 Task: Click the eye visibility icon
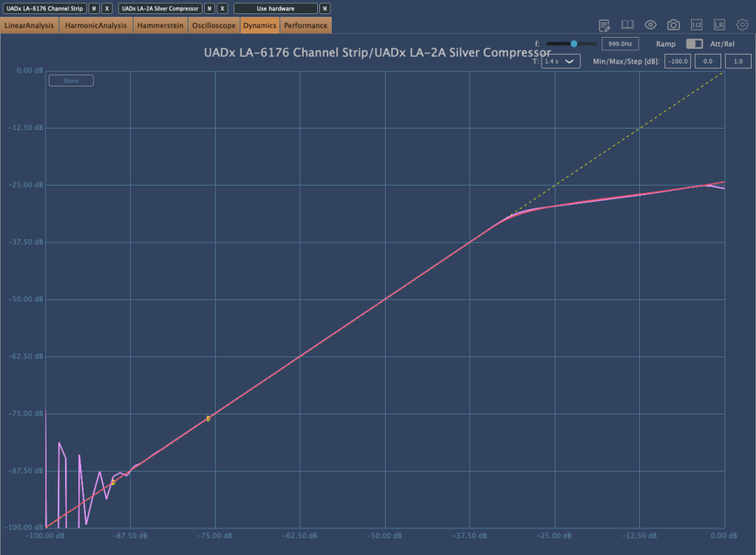[x=650, y=25]
